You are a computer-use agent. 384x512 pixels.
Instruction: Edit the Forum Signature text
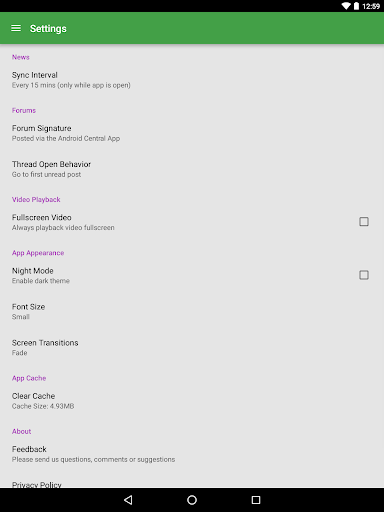pos(192,133)
